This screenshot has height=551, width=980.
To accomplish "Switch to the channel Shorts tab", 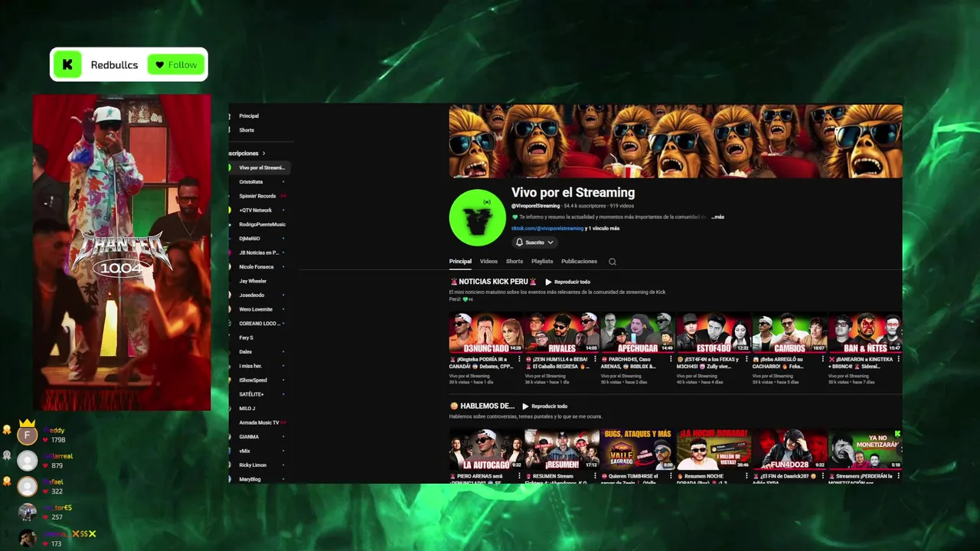I will 514,262.
